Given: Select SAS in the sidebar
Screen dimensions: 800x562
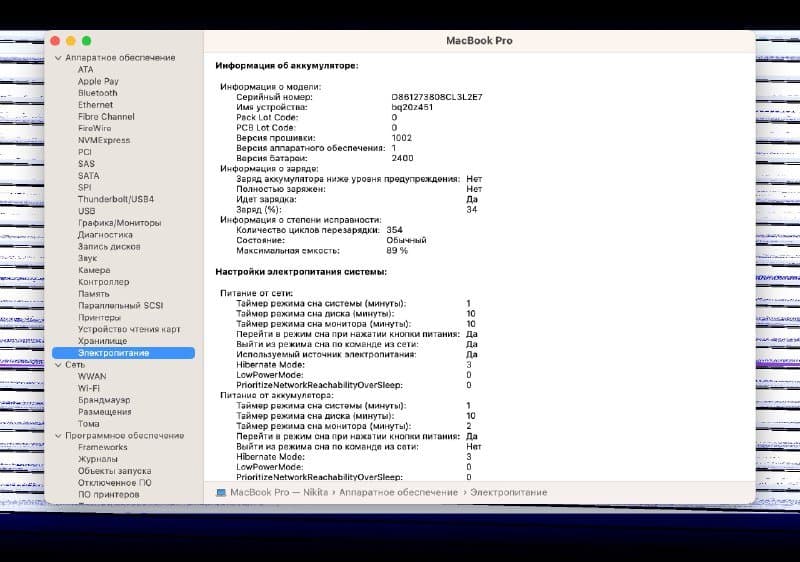Looking at the screenshot, I should (x=86, y=164).
